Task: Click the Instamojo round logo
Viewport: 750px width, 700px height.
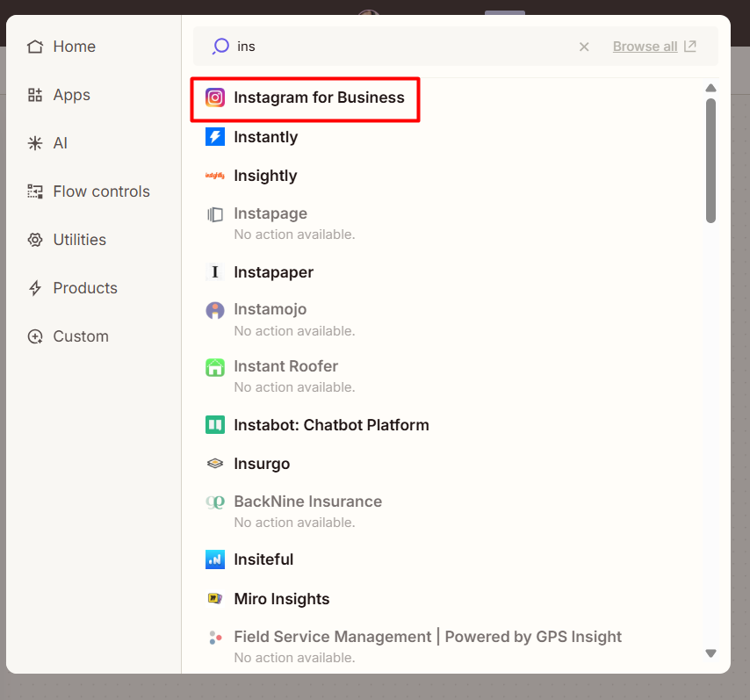Action: [215, 310]
